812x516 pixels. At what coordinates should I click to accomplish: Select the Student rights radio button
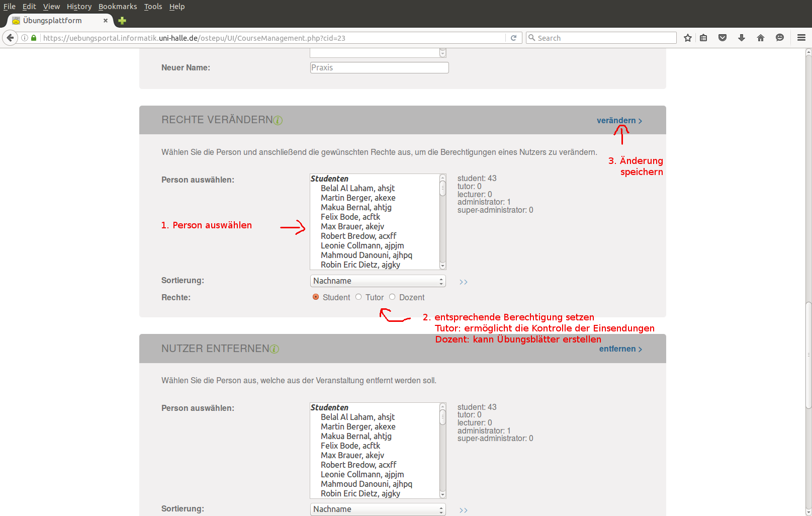pyautogui.click(x=316, y=297)
